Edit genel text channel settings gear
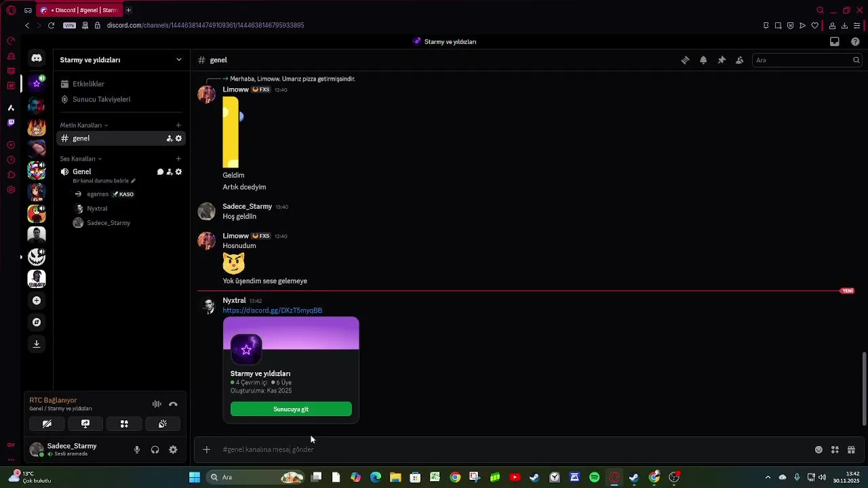 pyautogui.click(x=178, y=138)
